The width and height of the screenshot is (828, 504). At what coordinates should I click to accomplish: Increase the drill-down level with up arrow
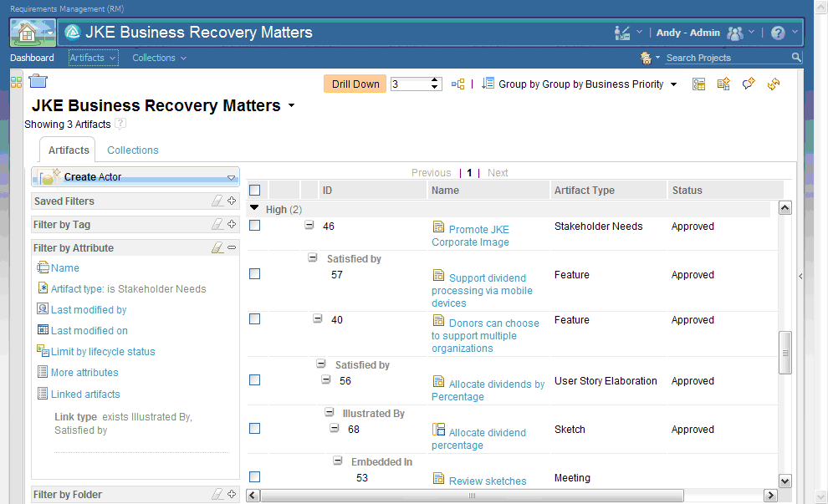coord(435,80)
